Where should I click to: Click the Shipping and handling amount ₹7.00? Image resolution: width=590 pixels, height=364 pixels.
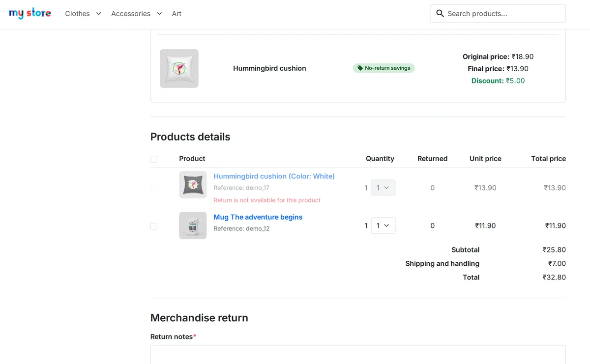coord(557,263)
